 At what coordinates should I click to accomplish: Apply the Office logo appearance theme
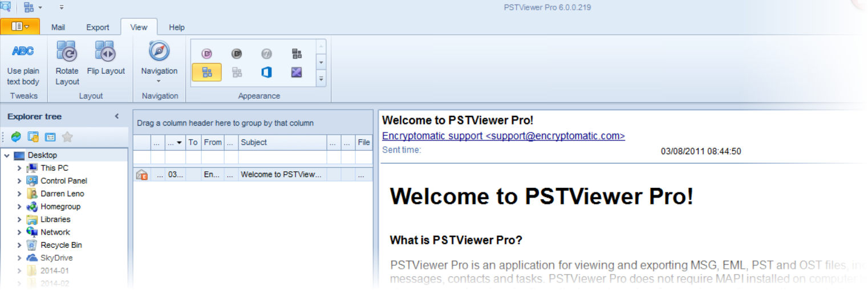tap(266, 72)
